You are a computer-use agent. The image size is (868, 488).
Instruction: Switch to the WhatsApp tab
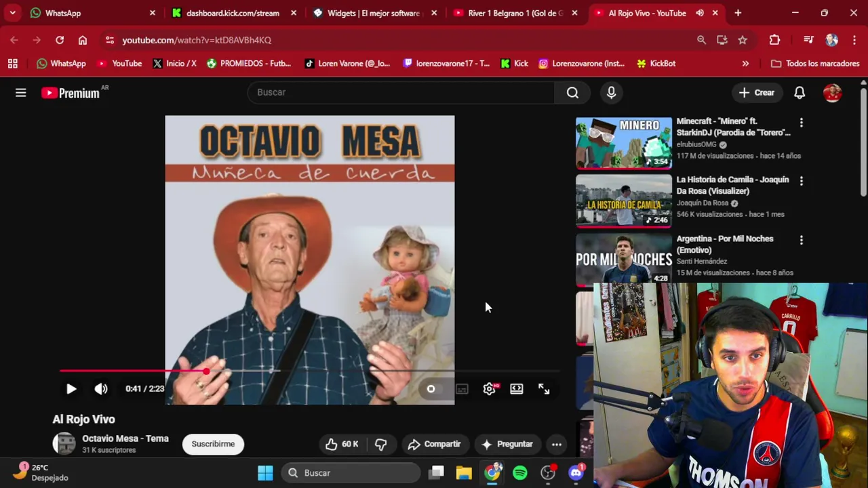91,13
